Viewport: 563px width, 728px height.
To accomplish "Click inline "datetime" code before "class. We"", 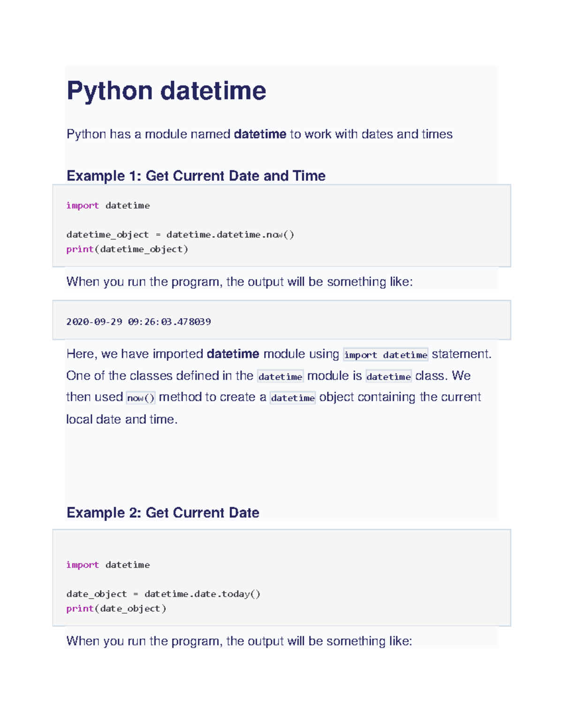I will (388, 376).
